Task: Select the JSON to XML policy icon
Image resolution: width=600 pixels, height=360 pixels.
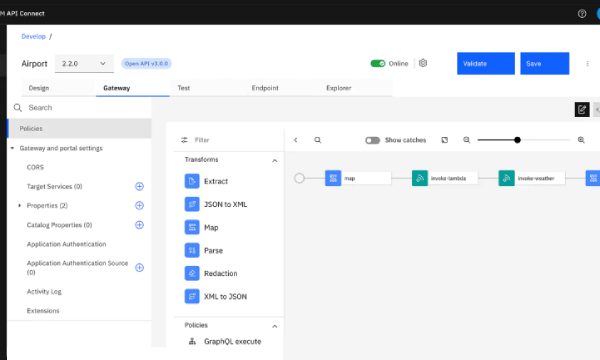Action: [192, 204]
